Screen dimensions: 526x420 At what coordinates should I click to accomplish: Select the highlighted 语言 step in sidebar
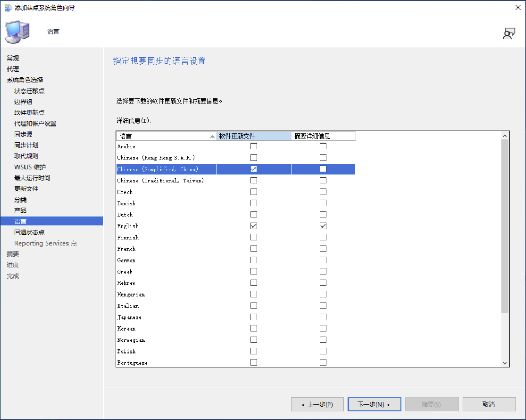click(52, 221)
